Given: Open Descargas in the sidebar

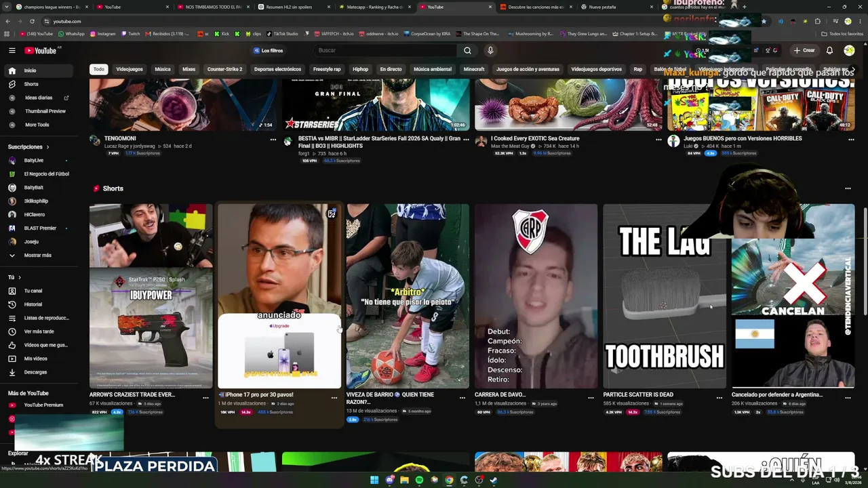Looking at the screenshot, I should (x=35, y=372).
